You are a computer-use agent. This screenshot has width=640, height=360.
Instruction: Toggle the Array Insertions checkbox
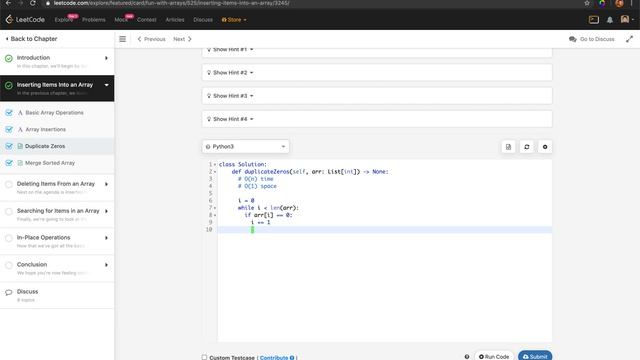tap(9, 129)
